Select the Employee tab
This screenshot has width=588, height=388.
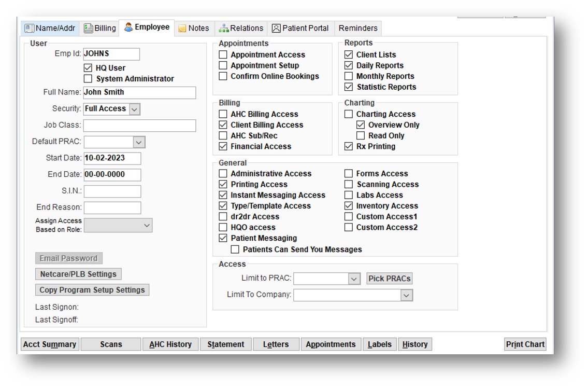tap(147, 27)
